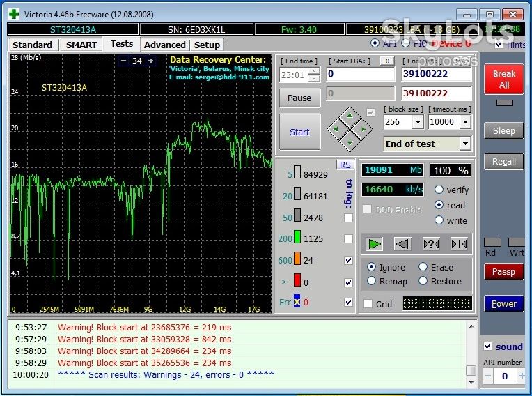The image size is (532, 396).
Task: Click the Break All button
Action: [504, 79]
